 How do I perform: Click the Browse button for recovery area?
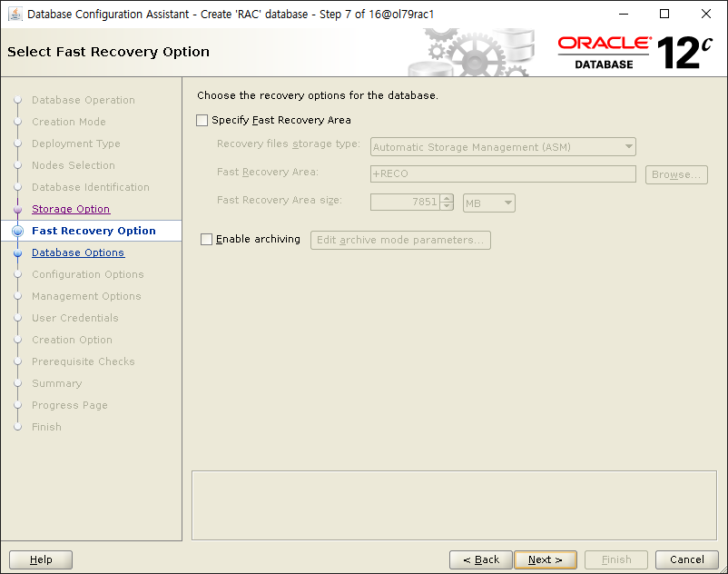(x=676, y=174)
